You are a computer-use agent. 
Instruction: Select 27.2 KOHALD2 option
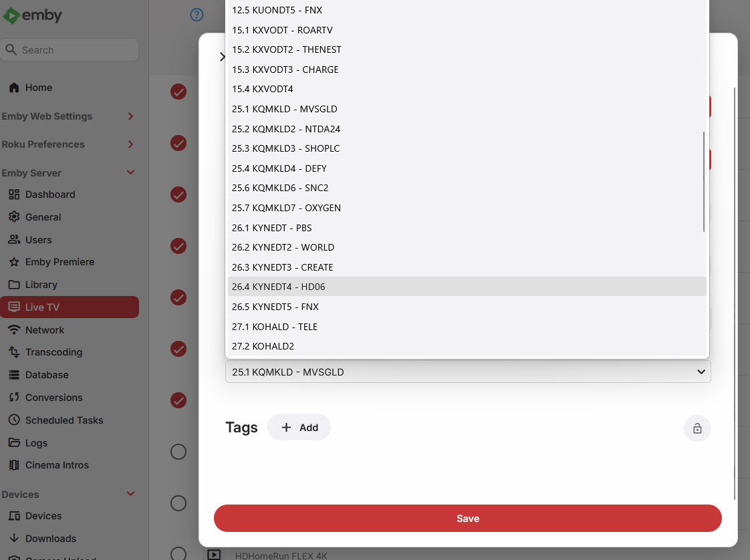467,346
